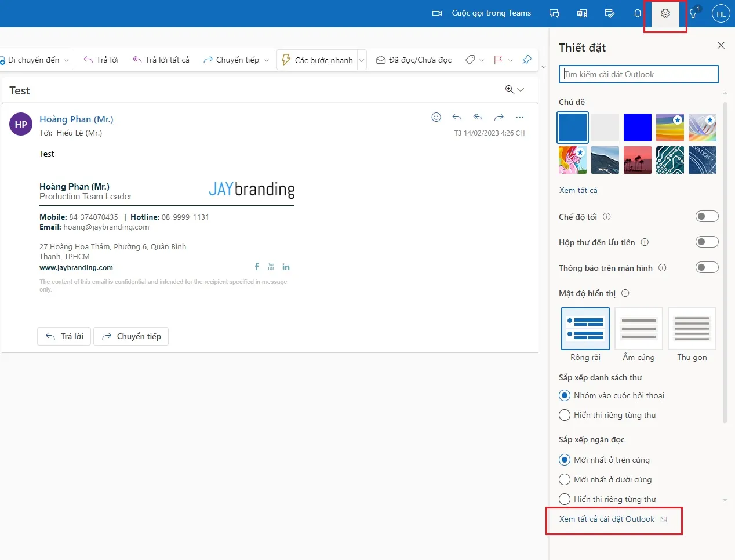Click the LinkedIn icon in signature
The height and width of the screenshot is (560, 735).
click(286, 267)
